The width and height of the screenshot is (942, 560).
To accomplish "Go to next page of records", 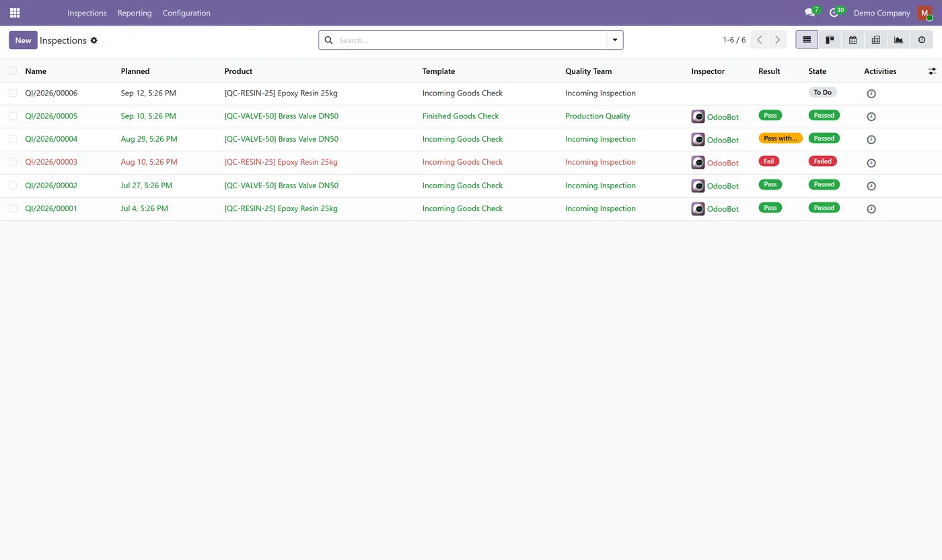I will tap(777, 40).
